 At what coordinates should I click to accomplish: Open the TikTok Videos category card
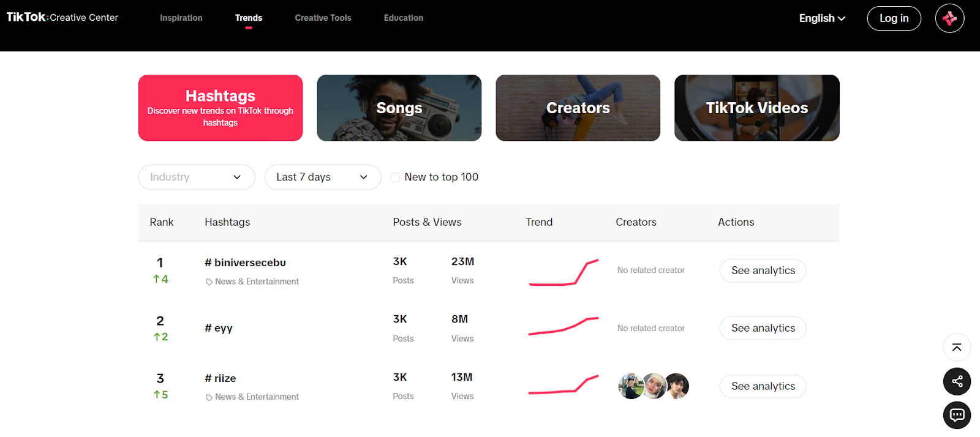tap(756, 108)
